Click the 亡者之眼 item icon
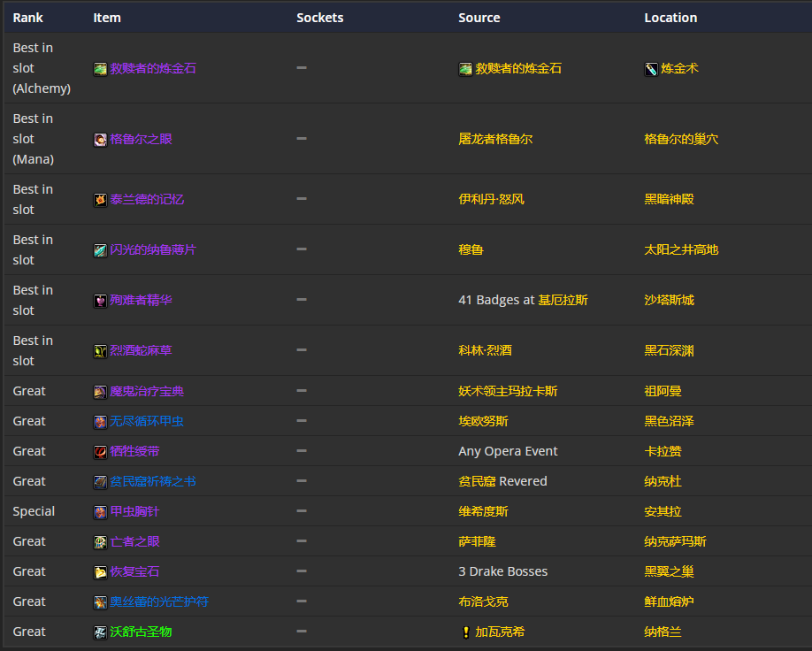812x651 pixels. (100, 541)
